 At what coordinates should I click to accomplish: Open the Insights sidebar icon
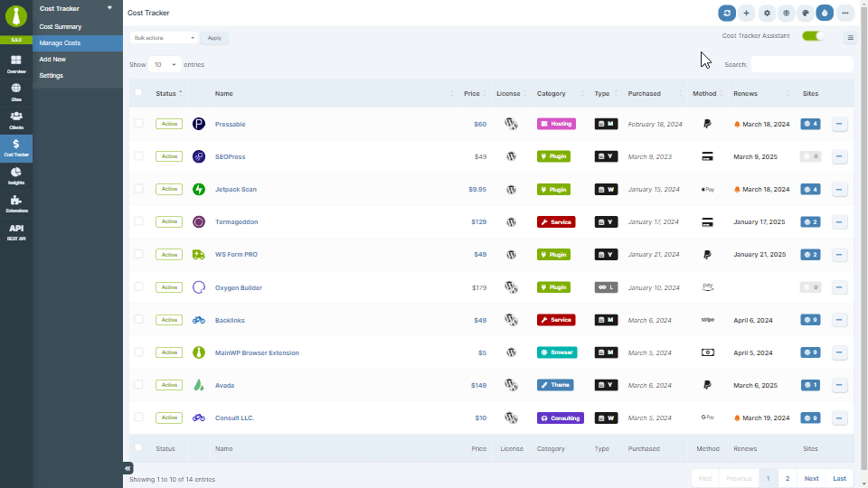click(x=16, y=176)
